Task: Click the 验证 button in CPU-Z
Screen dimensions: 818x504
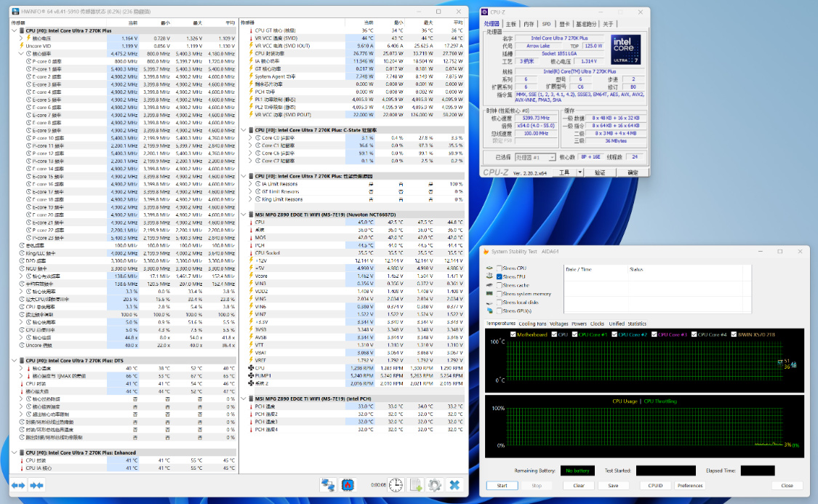Action: tap(600, 172)
